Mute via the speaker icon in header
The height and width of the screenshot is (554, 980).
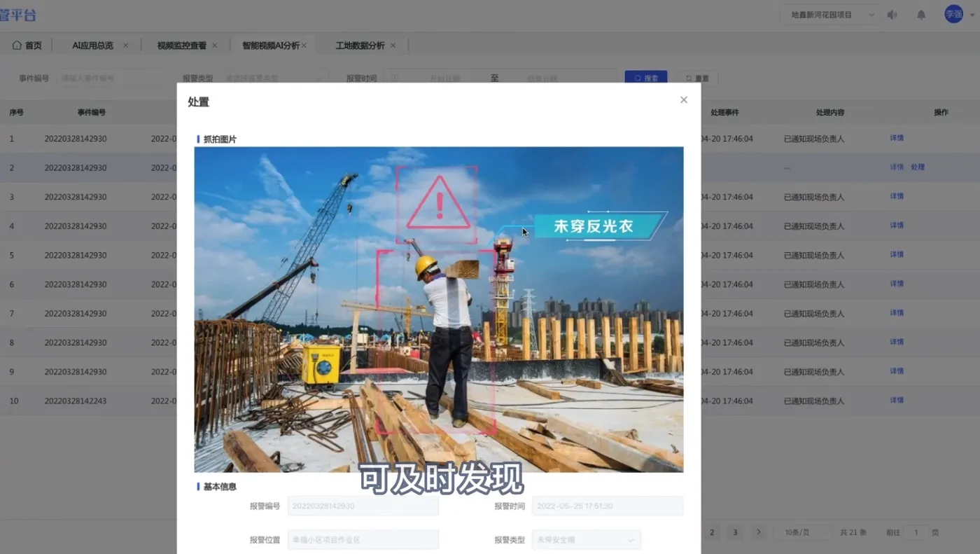[x=892, y=15]
